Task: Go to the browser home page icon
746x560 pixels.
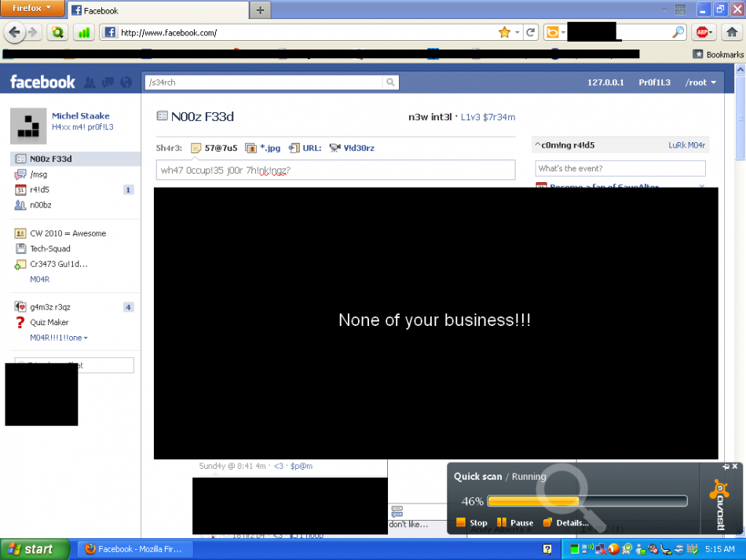Action: 732,32
